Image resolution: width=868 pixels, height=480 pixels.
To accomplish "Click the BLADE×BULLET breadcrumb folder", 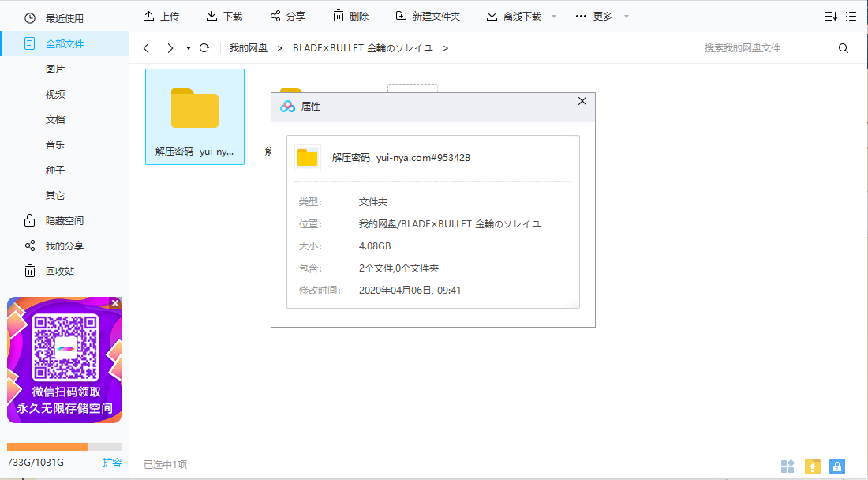I will (x=363, y=48).
